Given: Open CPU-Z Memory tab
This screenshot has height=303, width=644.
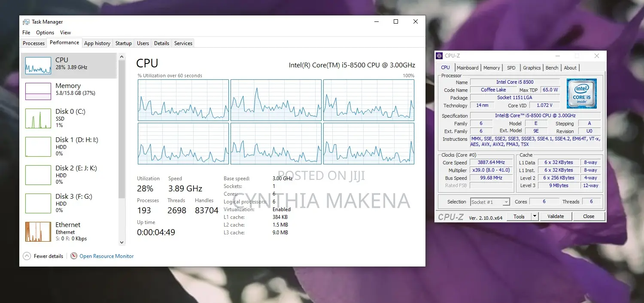Looking at the screenshot, I should pyautogui.click(x=492, y=68).
